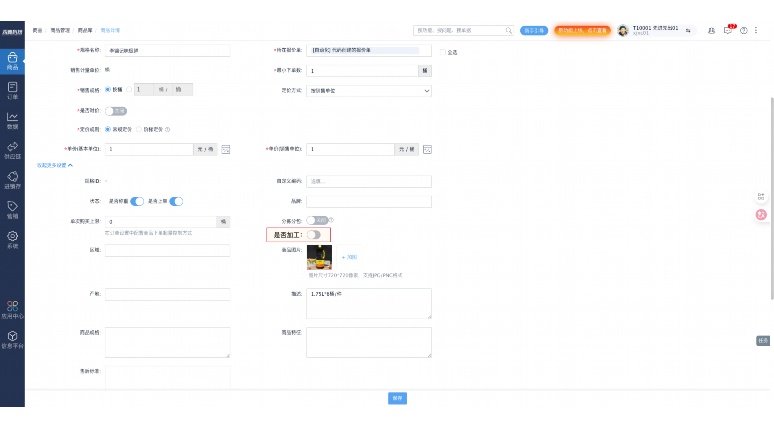Click the orange new-feature banner button

[x=582, y=31]
